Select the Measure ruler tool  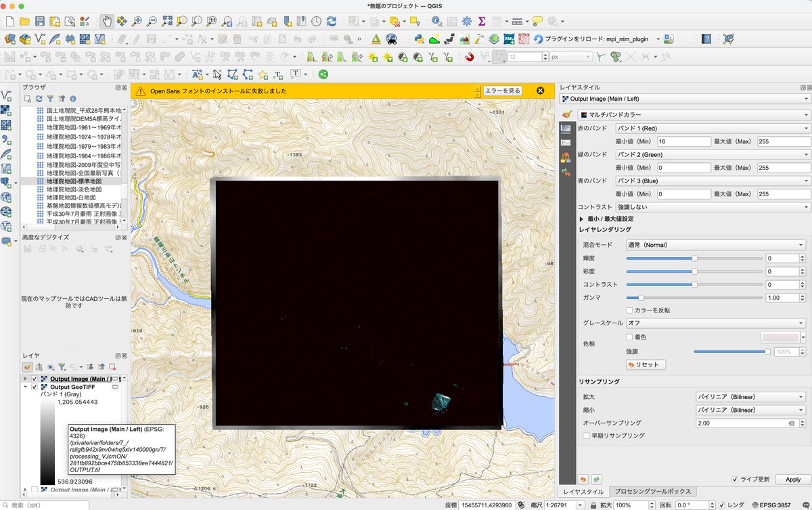(517, 22)
